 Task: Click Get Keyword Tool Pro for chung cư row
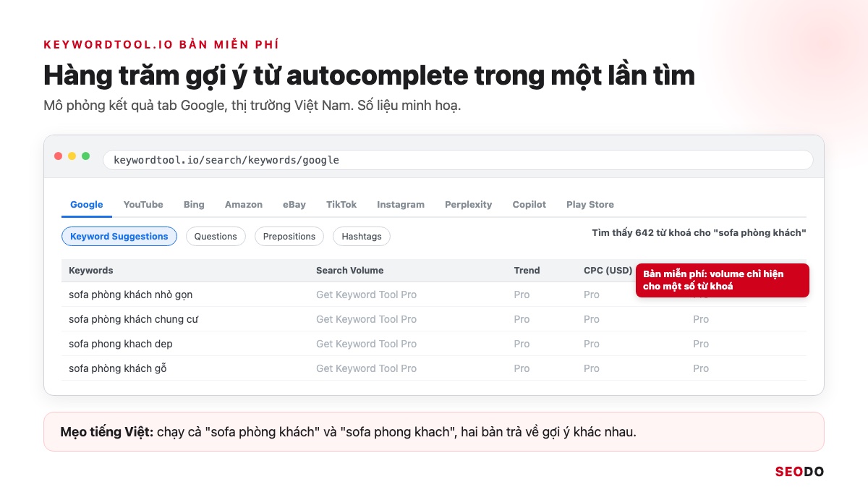[367, 320]
